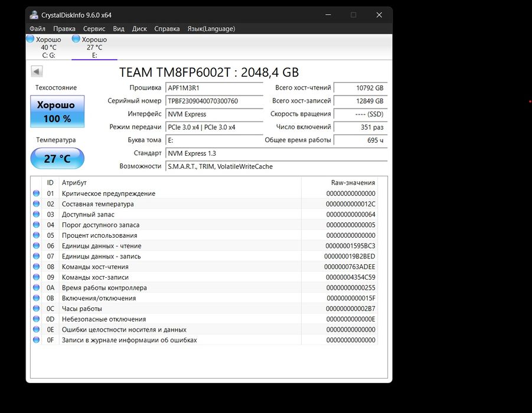The height and width of the screenshot is (413, 532).
Task: Click the Буква тома field E:
Action: pyautogui.click(x=214, y=140)
